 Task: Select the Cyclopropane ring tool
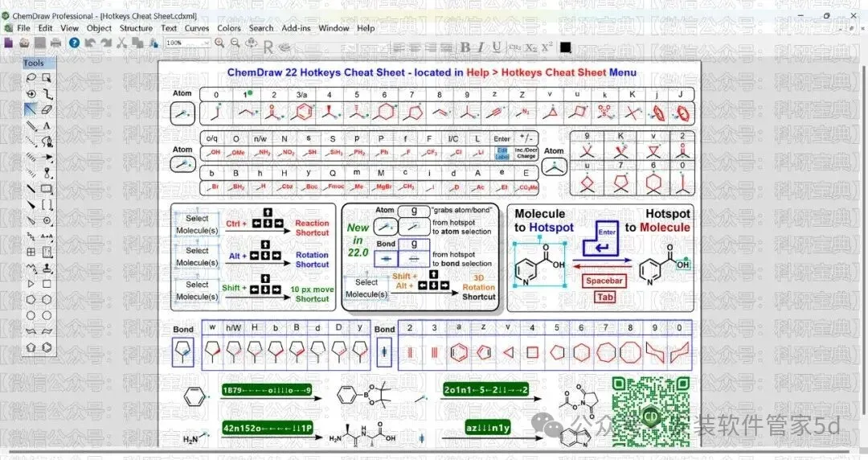tap(31, 284)
